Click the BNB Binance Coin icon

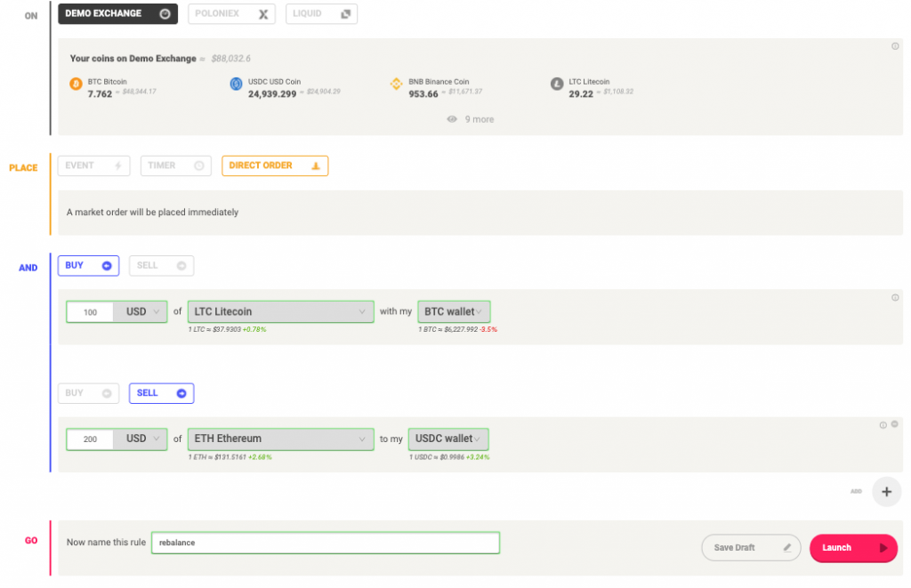point(396,85)
